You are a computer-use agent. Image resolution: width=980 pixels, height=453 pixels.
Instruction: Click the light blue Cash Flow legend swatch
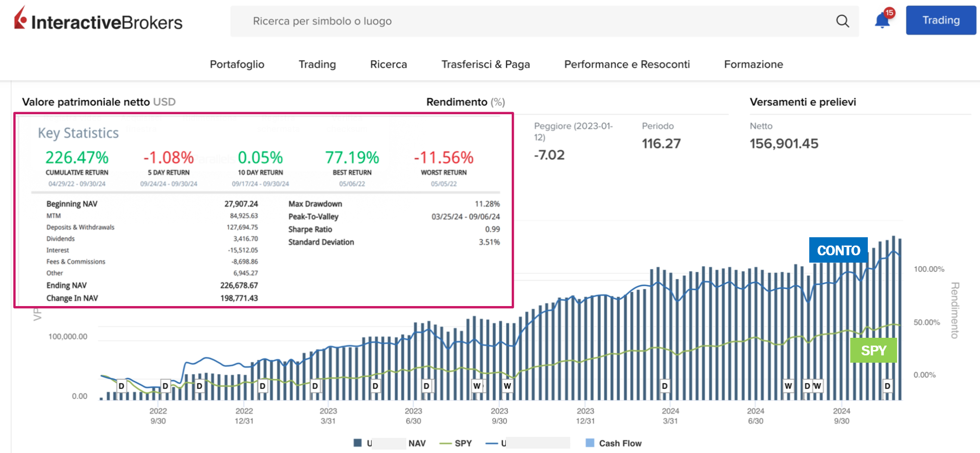590,443
